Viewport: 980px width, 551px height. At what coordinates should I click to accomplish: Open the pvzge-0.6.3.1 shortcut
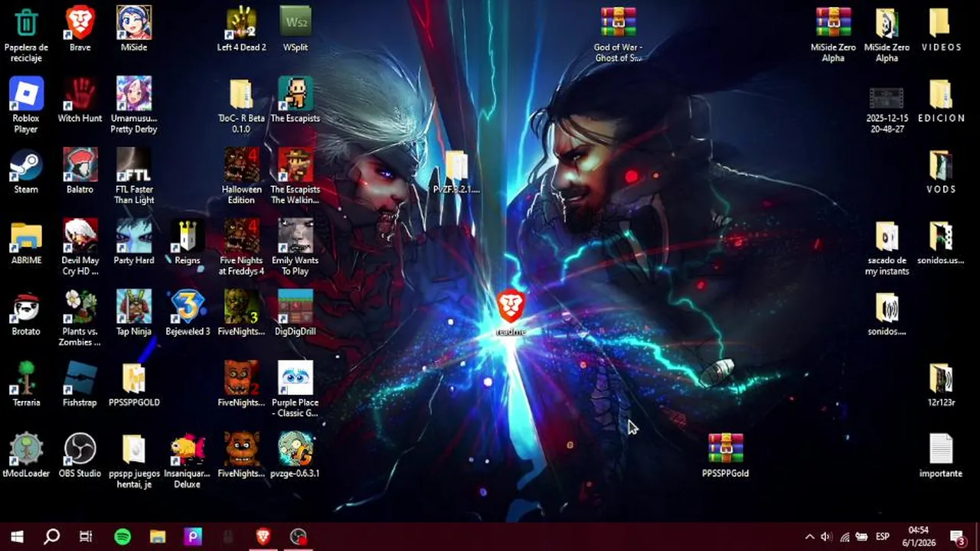[x=295, y=456]
